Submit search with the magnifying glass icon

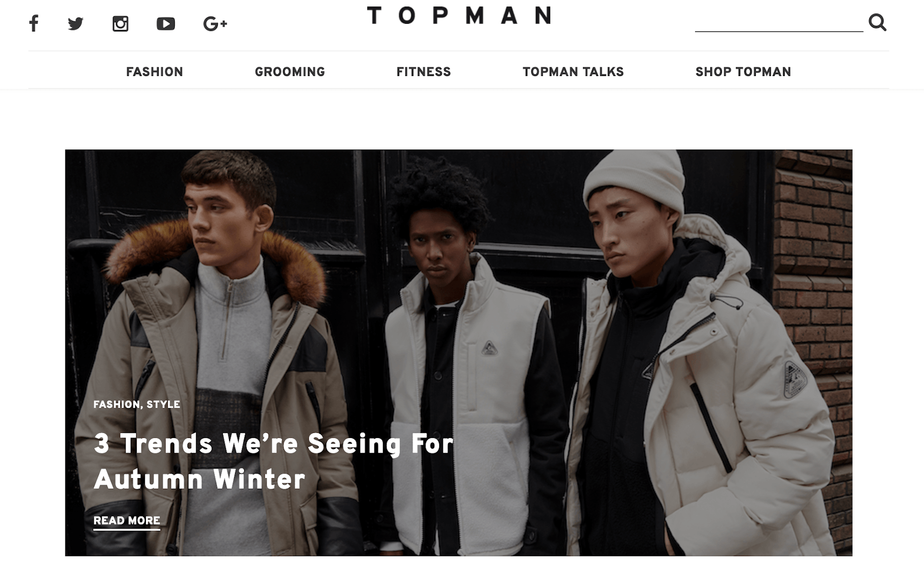click(877, 22)
